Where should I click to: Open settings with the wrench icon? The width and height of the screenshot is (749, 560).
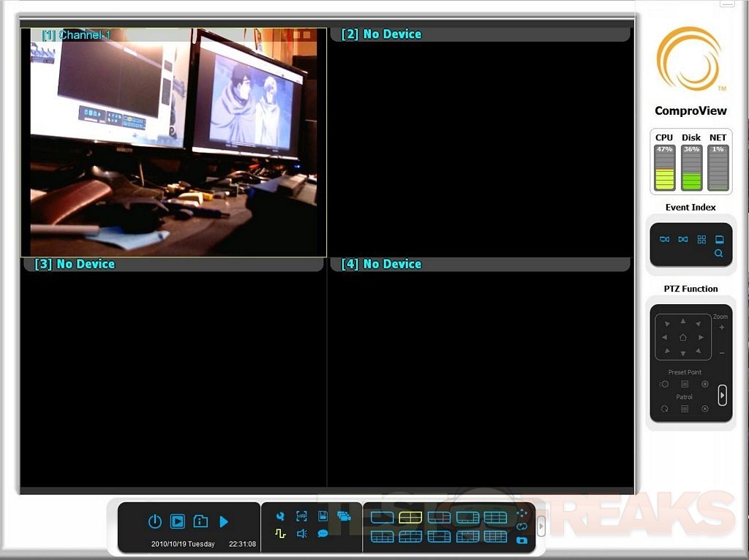(x=280, y=516)
